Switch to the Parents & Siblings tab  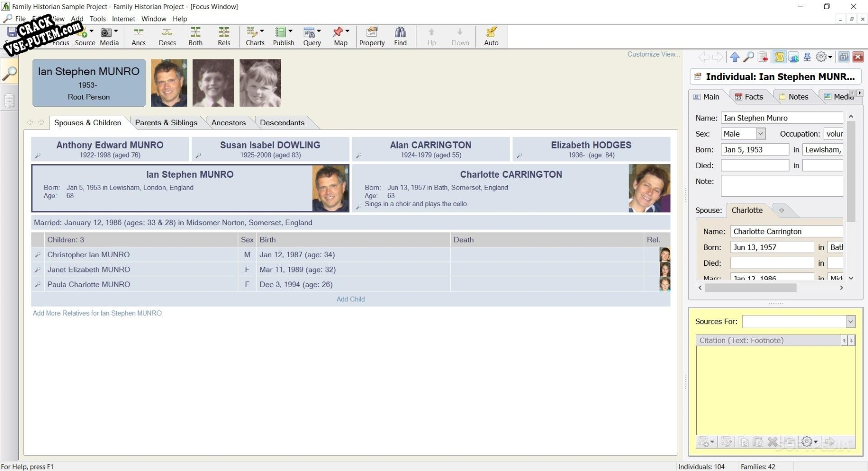pos(166,123)
